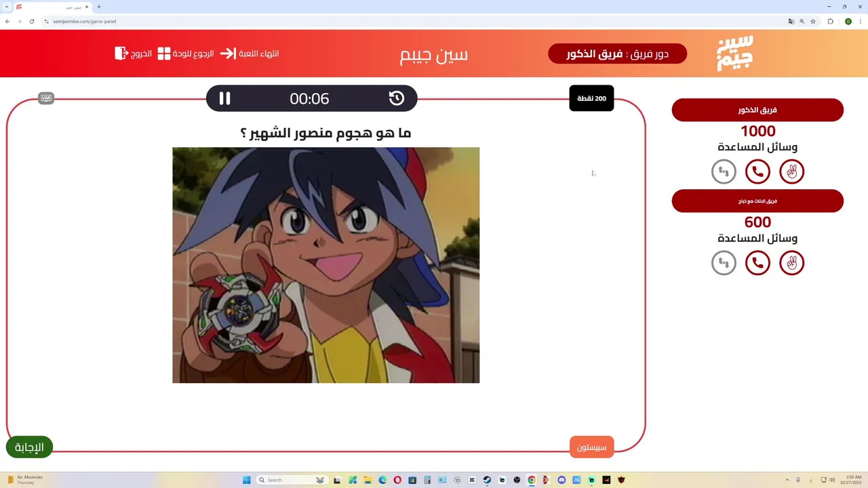Screen dimensions: 868x488
Task: Open the Air: Moderate weather widget
Action: click(x=26, y=480)
